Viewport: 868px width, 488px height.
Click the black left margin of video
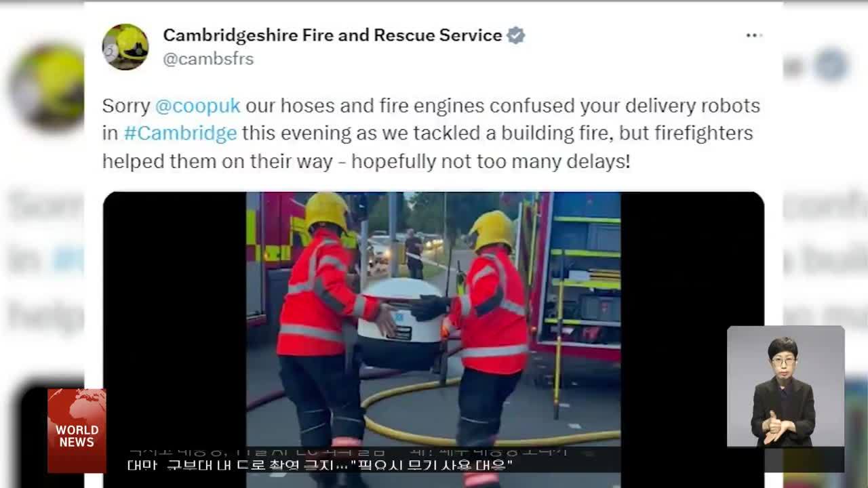tap(174, 319)
